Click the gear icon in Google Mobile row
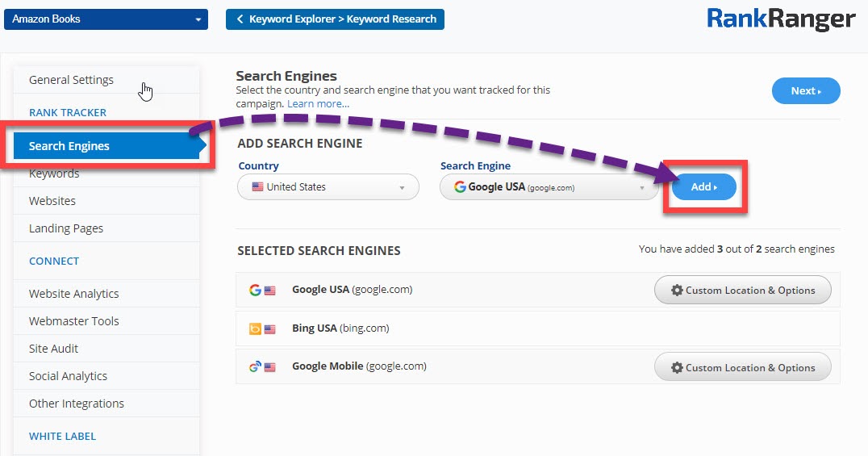Image resolution: width=868 pixels, height=456 pixels. (x=677, y=368)
